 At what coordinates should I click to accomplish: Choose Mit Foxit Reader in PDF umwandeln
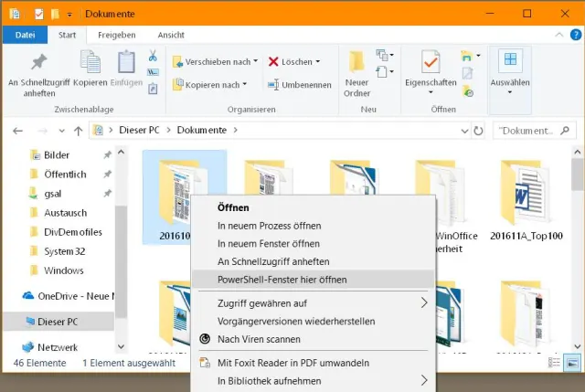click(313, 363)
